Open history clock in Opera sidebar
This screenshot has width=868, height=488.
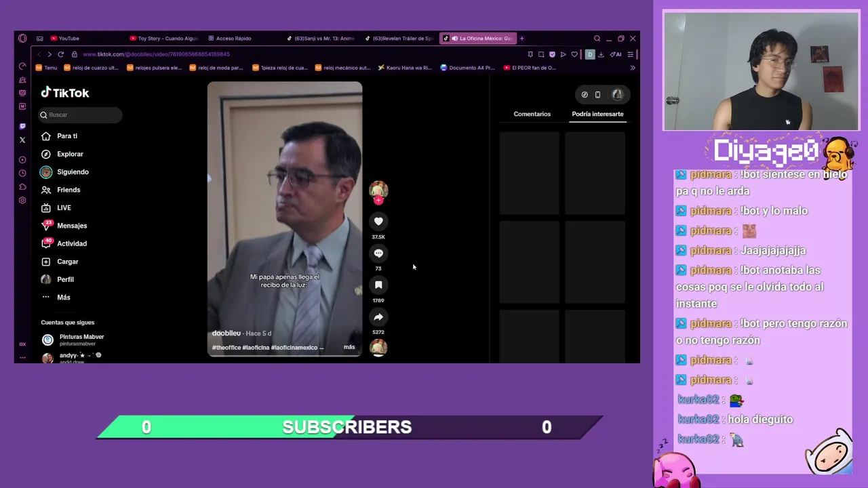[22, 174]
